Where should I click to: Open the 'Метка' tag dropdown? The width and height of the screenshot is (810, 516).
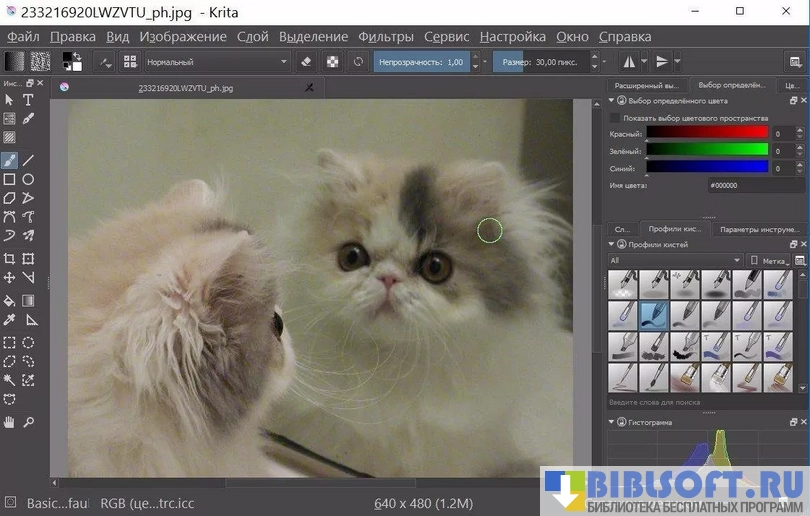pyautogui.click(x=773, y=261)
